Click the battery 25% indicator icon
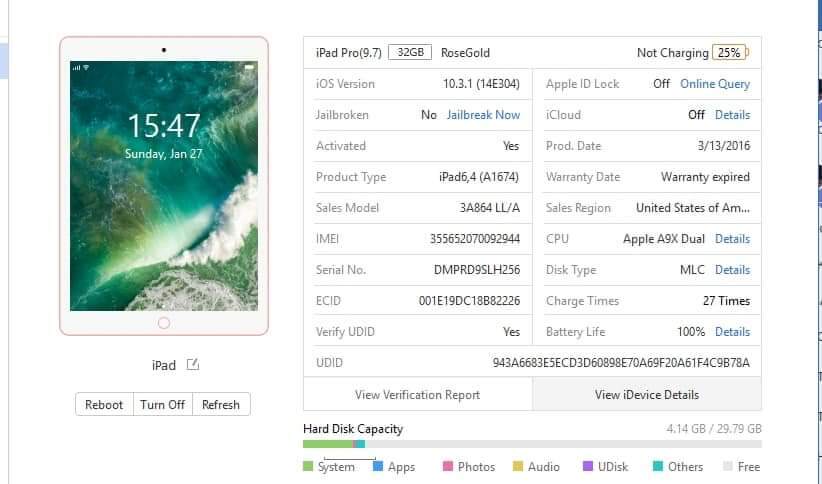The width and height of the screenshot is (822, 484). pyautogui.click(x=729, y=53)
